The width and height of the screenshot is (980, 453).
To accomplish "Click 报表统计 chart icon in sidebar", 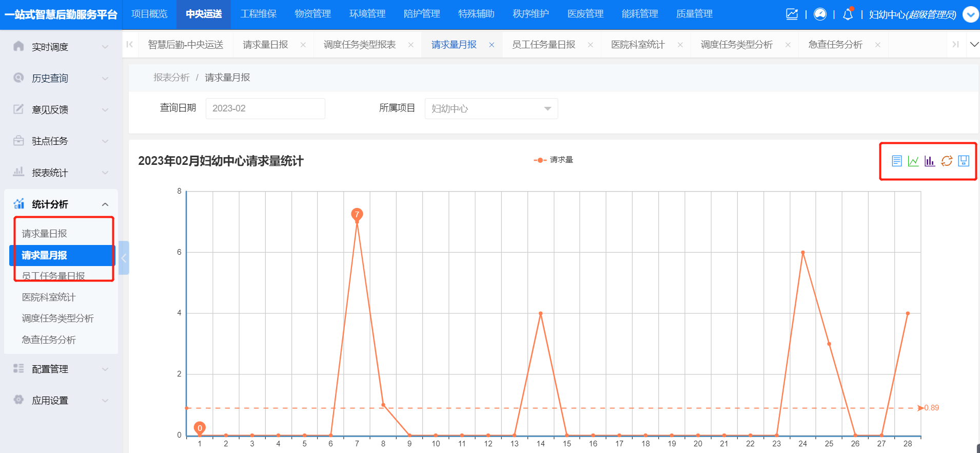I will pyautogui.click(x=18, y=172).
